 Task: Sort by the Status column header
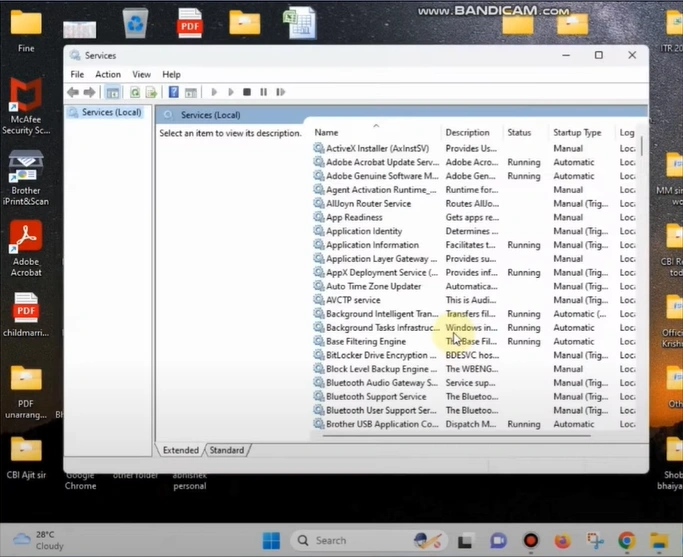pyautogui.click(x=519, y=132)
